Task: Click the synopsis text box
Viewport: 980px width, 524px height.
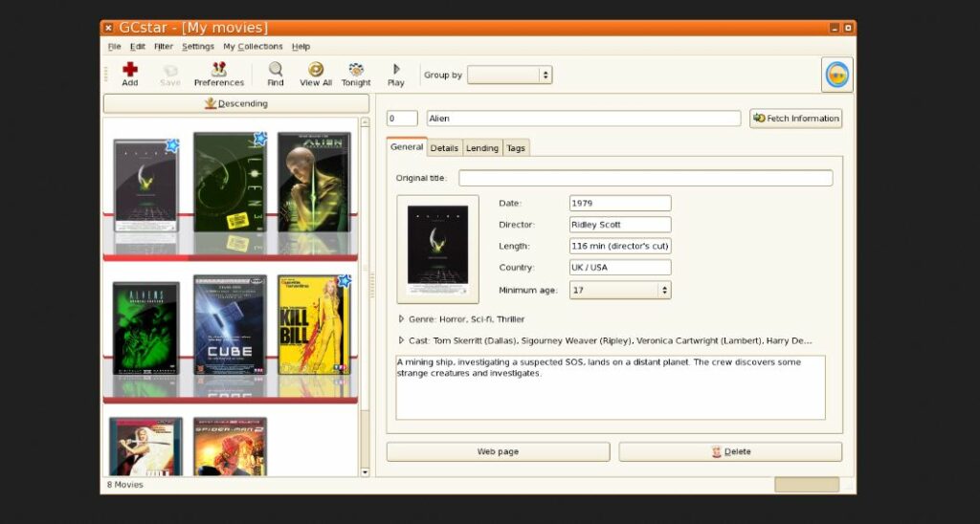Action: tap(611, 387)
